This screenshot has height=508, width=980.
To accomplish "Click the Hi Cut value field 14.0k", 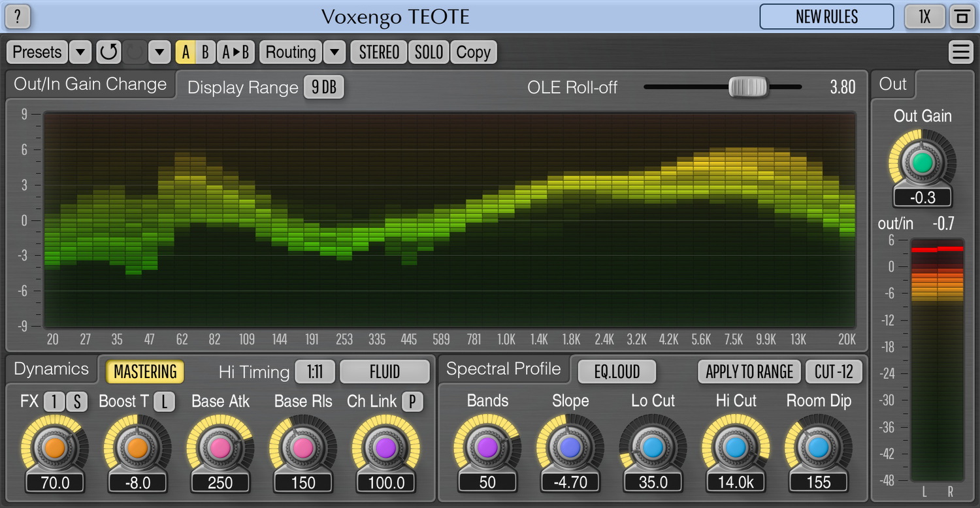I will 736,483.
